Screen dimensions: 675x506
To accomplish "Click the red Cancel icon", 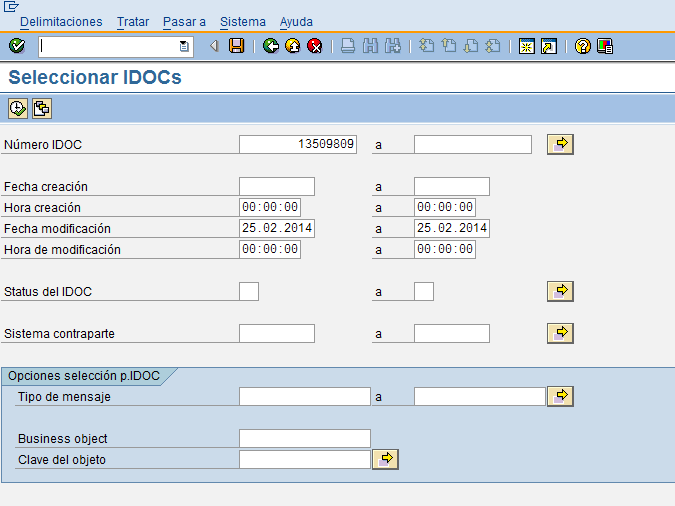I will point(315,46).
